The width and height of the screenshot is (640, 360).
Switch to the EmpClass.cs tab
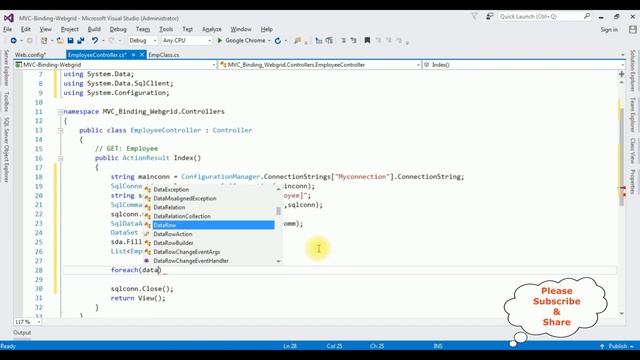pos(164,55)
